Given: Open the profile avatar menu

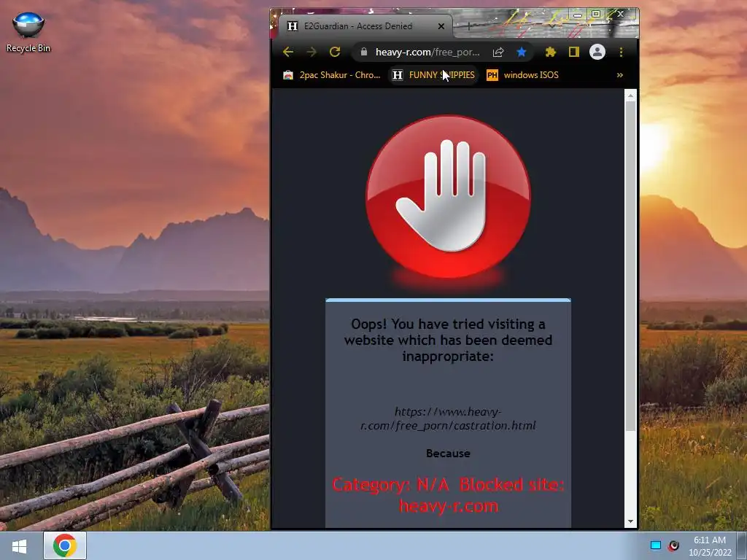Looking at the screenshot, I should [x=597, y=52].
